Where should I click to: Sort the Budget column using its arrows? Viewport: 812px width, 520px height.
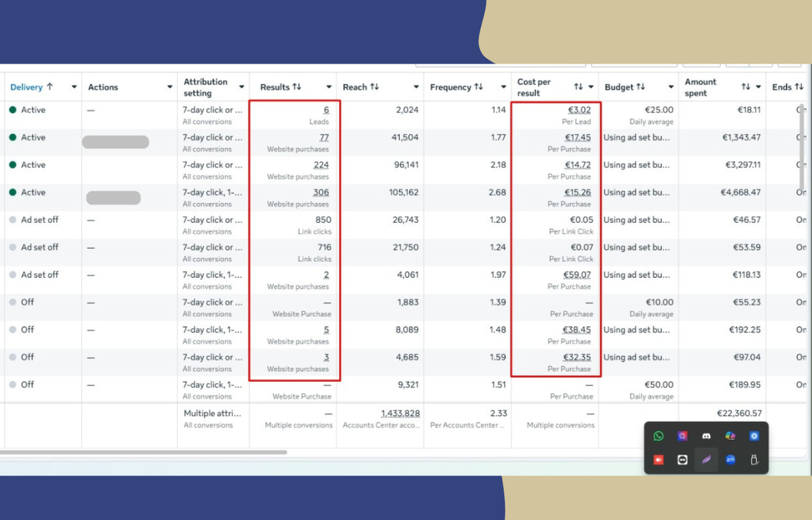coord(641,87)
